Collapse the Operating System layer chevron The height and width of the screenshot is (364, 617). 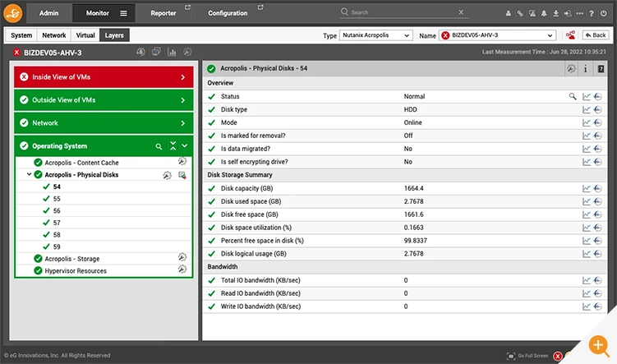tap(185, 145)
